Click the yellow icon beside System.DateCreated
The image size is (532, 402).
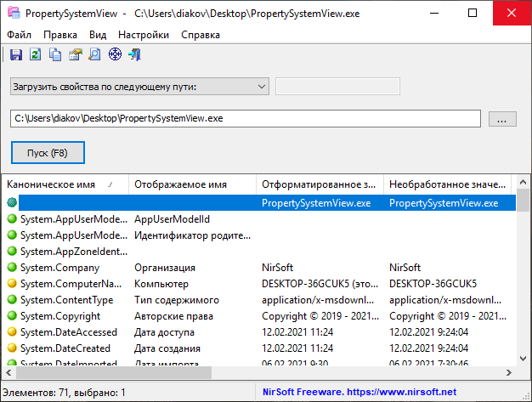pos(12,348)
